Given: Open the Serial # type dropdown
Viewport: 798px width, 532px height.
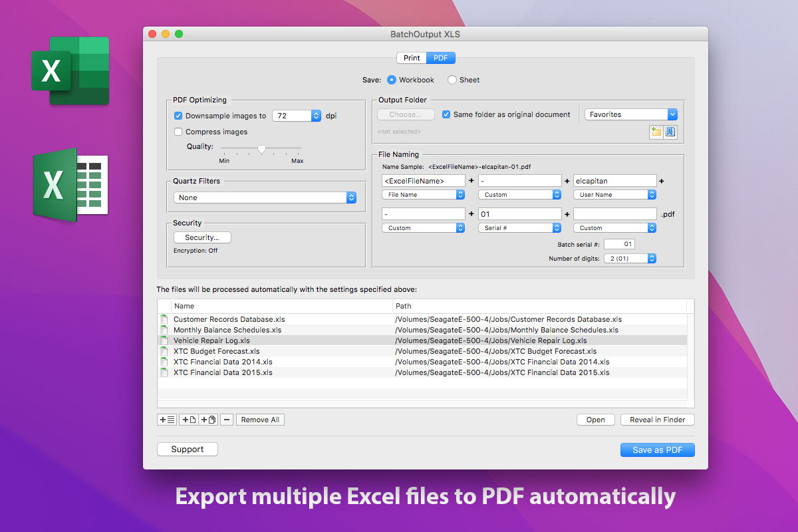Looking at the screenshot, I should coord(519,228).
